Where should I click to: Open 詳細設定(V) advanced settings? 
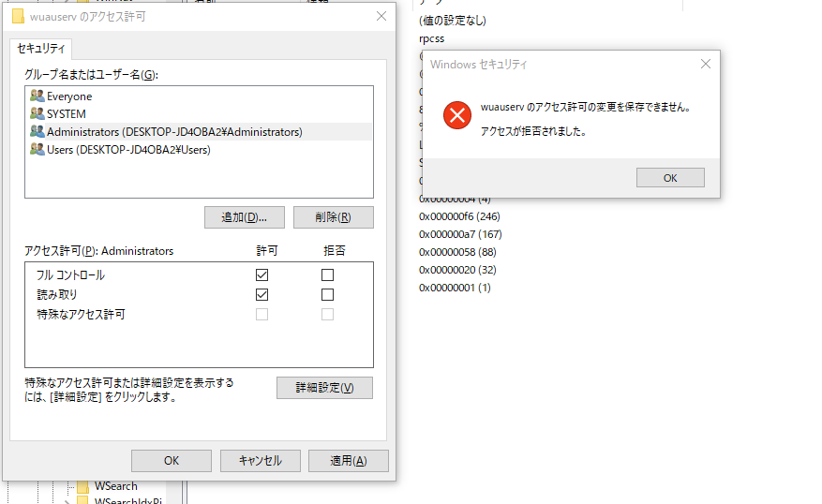[324, 388]
